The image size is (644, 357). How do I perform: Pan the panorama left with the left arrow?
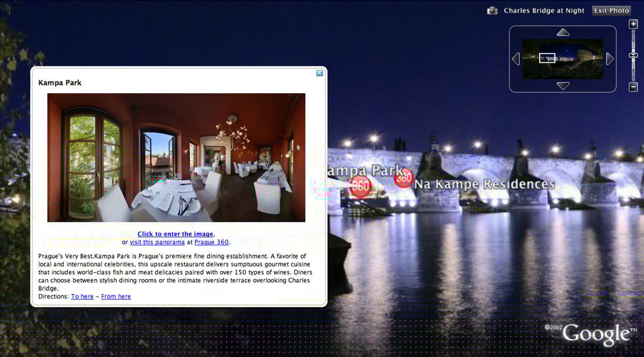coord(516,58)
